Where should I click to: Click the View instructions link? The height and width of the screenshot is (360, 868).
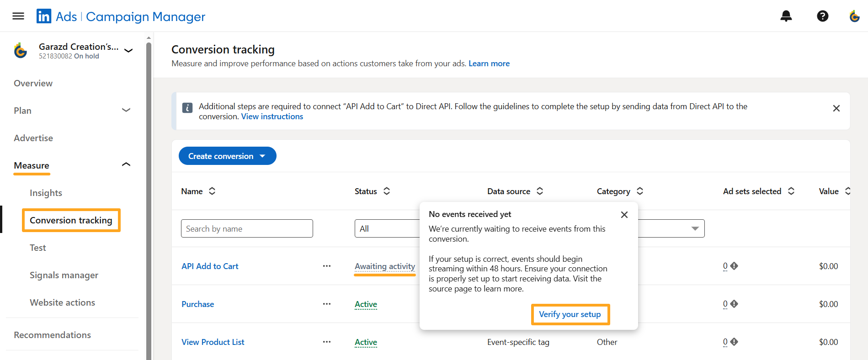tap(272, 116)
